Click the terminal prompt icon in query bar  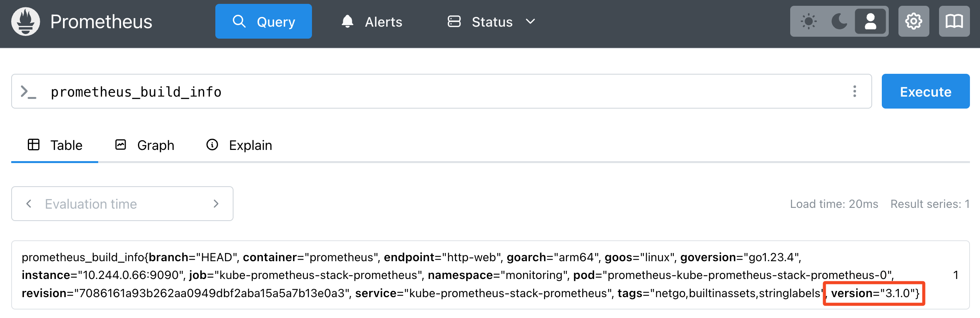tap(29, 92)
